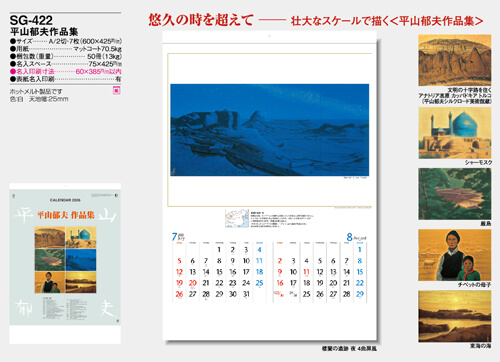Click August 11 red holiday date
Screen dimensions: 500x362
pyautogui.click(x=307, y=272)
